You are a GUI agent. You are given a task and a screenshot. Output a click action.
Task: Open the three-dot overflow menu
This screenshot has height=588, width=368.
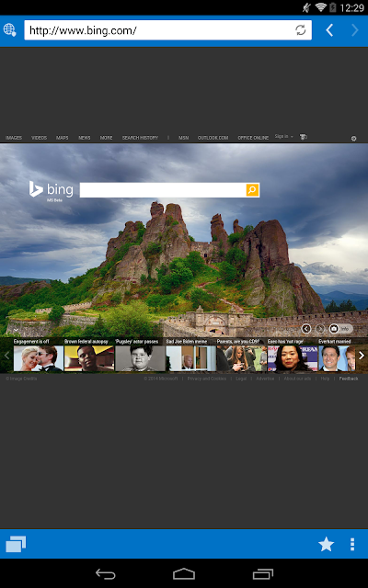(352, 544)
